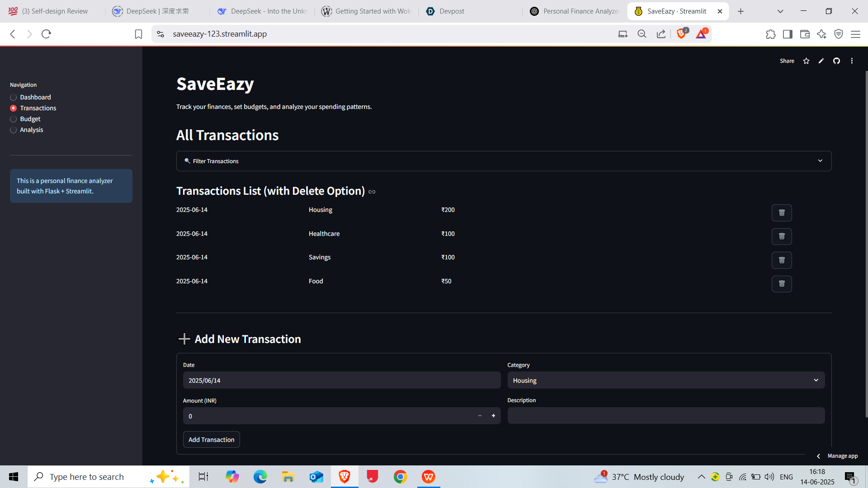The height and width of the screenshot is (488, 868).
Task: Click the pencil edit icon in header
Action: (821, 61)
